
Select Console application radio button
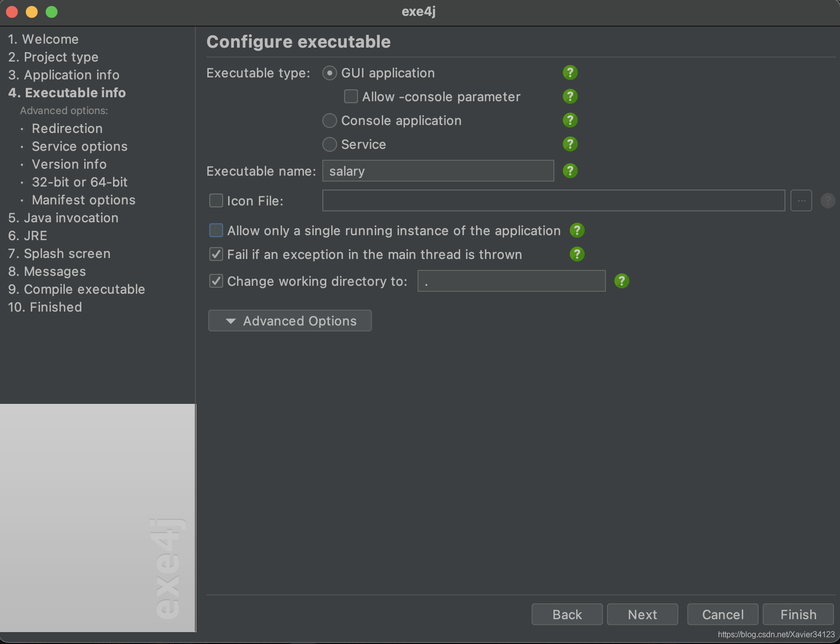coord(330,121)
